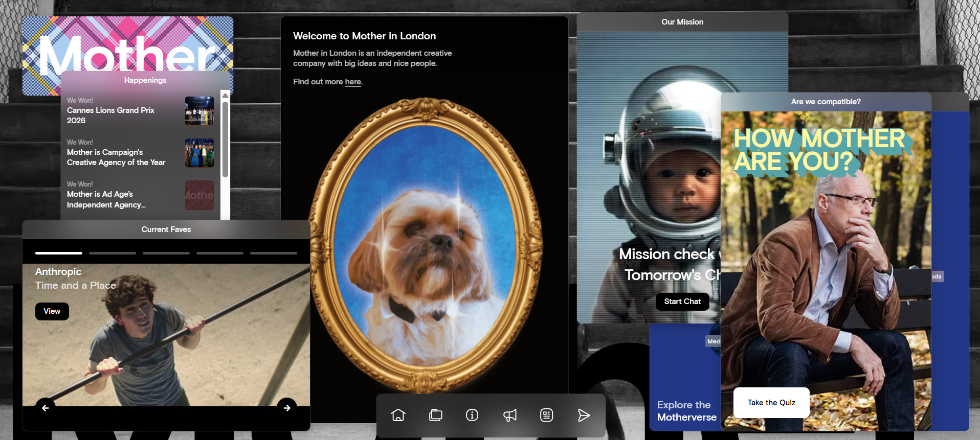
Task: Open the stacked windows icon in the dock
Action: 436,415
